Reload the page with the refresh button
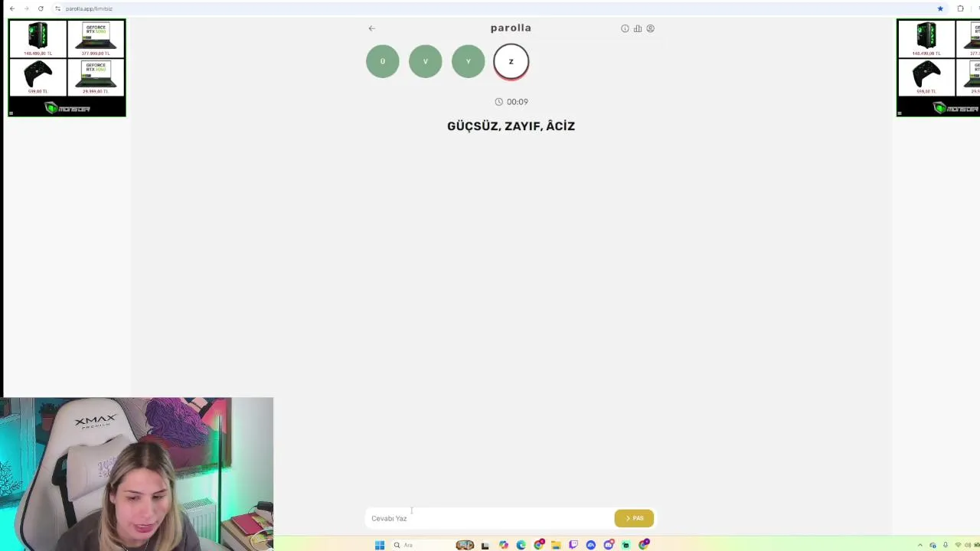Image resolution: width=980 pixels, height=551 pixels. (41, 8)
